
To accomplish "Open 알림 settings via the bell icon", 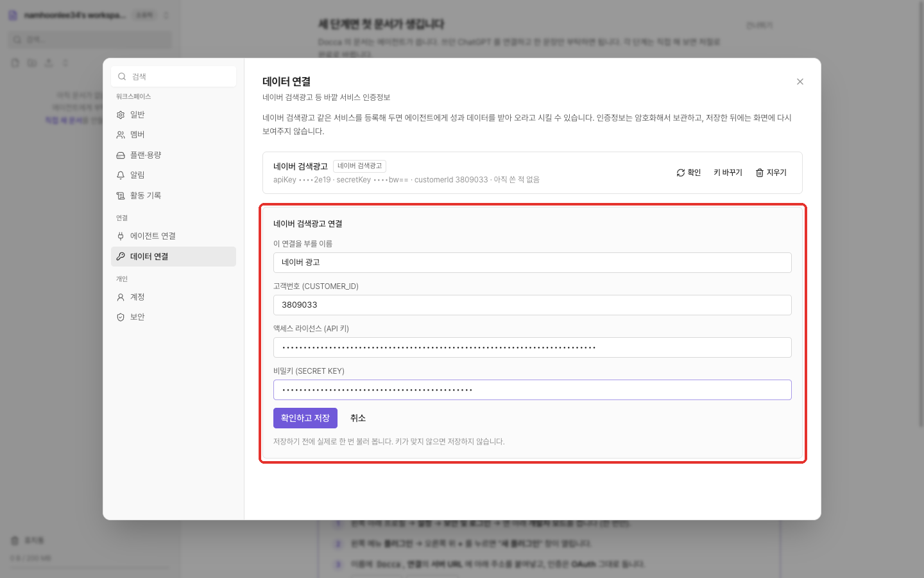I will click(x=121, y=175).
